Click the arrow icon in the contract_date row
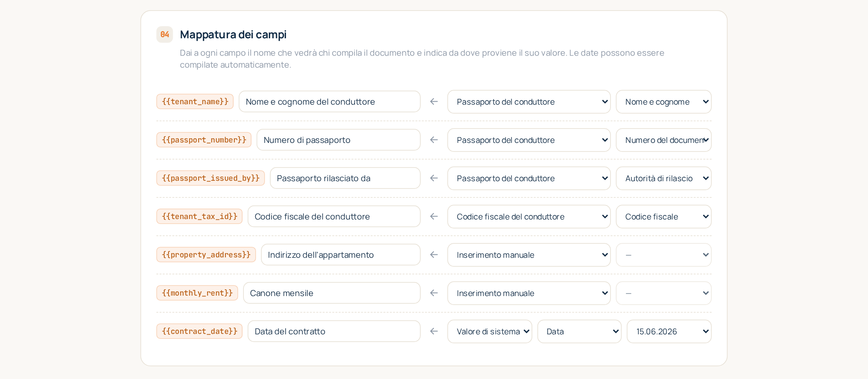Screen dimensions: 868x379 434,331
